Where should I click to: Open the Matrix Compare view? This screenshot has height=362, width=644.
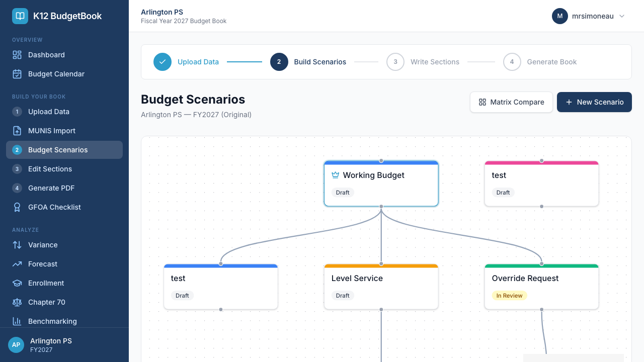(511, 102)
